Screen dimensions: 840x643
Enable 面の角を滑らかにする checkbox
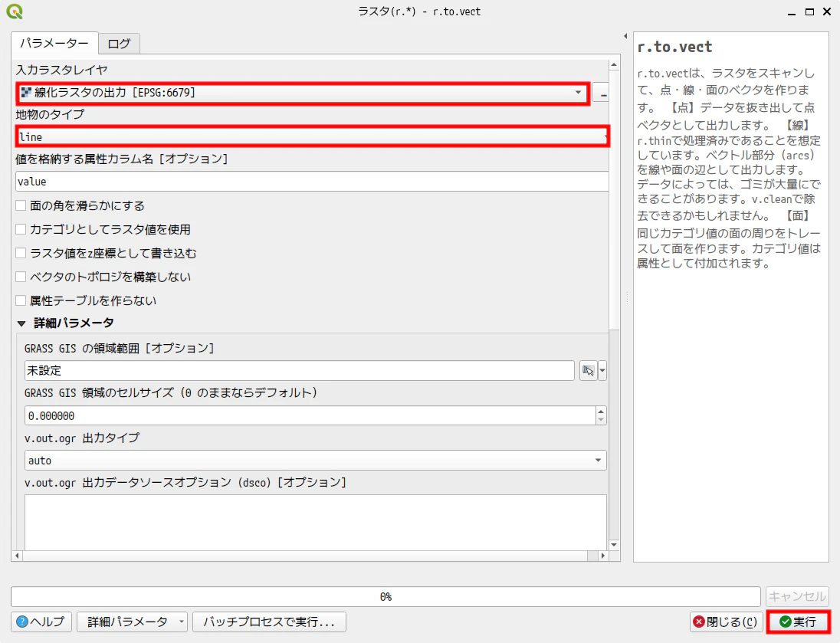click(21, 205)
